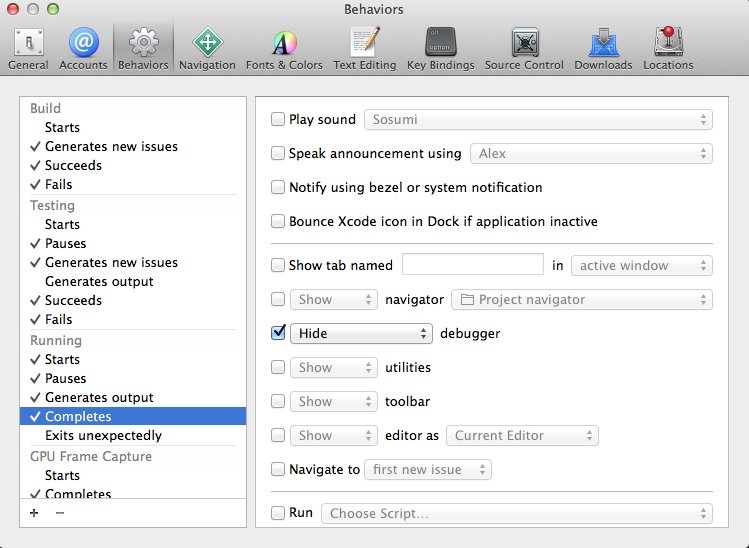749x548 pixels.
Task: Add a new custom behavior with plus
Action: coord(34,513)
